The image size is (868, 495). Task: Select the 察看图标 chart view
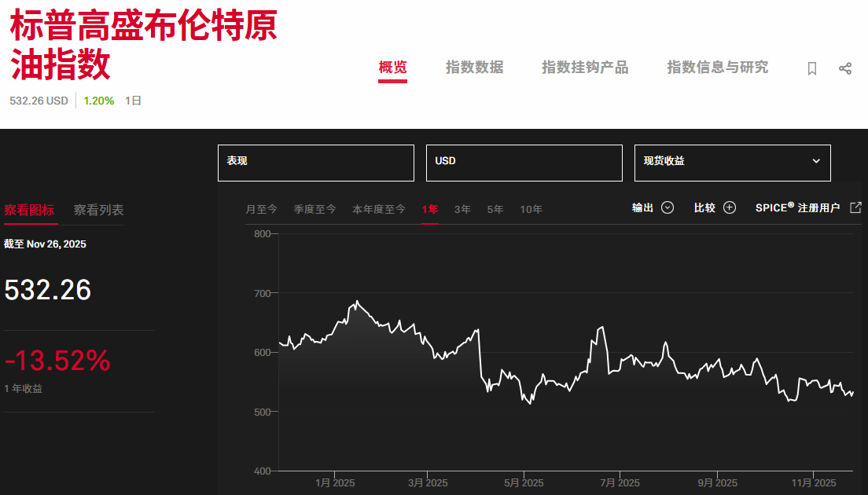(x=31, y=210)
